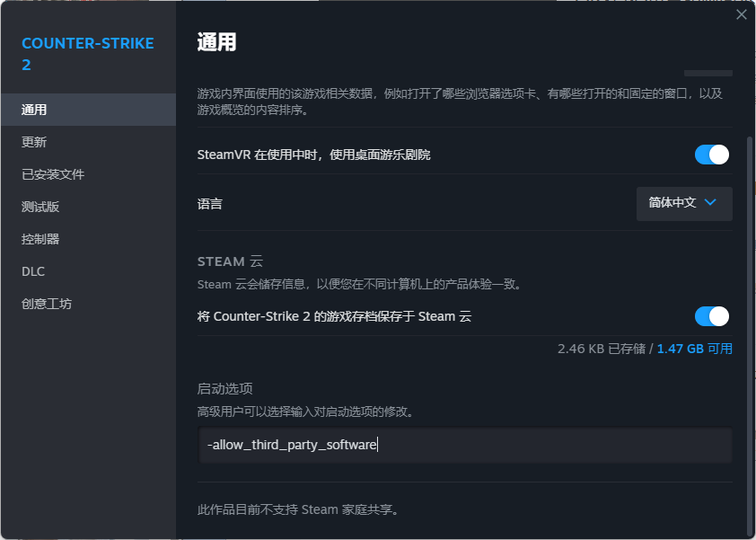Open the 控制器 settings page

(88, 239)
